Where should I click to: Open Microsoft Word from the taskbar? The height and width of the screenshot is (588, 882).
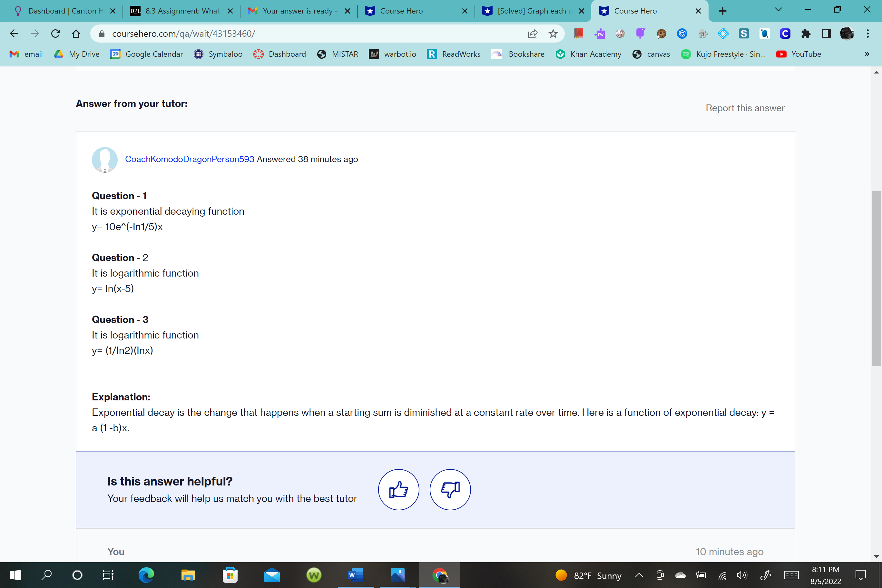coord(356,575)
